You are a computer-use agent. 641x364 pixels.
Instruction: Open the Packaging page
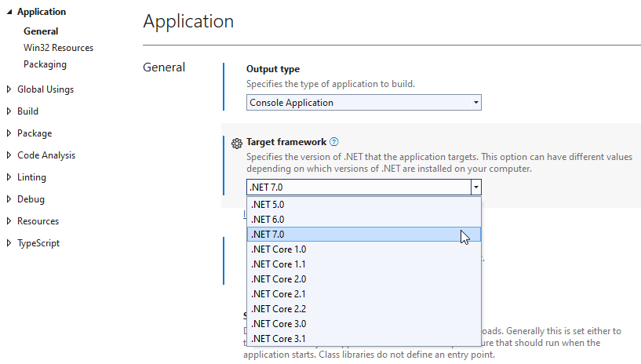45,64
